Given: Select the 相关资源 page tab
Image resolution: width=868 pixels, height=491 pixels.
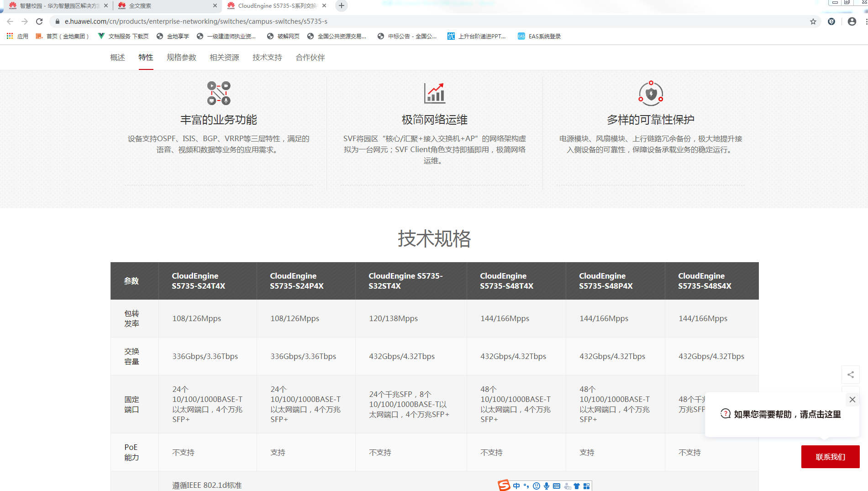Looking at the screenshot, I should tap(224, 58).
